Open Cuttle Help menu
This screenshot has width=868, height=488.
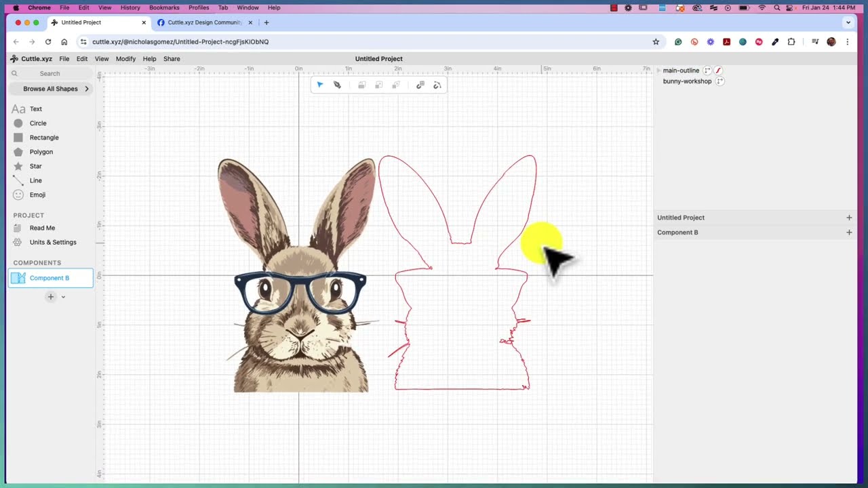click(x=149, y=59)
